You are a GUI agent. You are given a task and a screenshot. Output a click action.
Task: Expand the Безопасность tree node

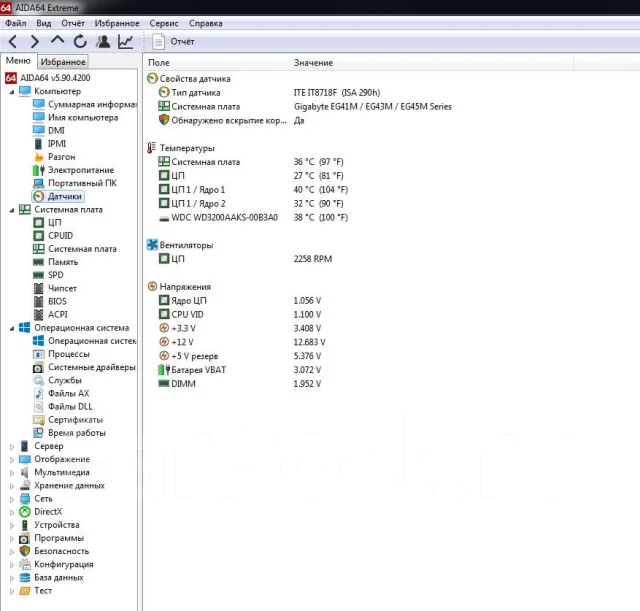click(12, 551)
